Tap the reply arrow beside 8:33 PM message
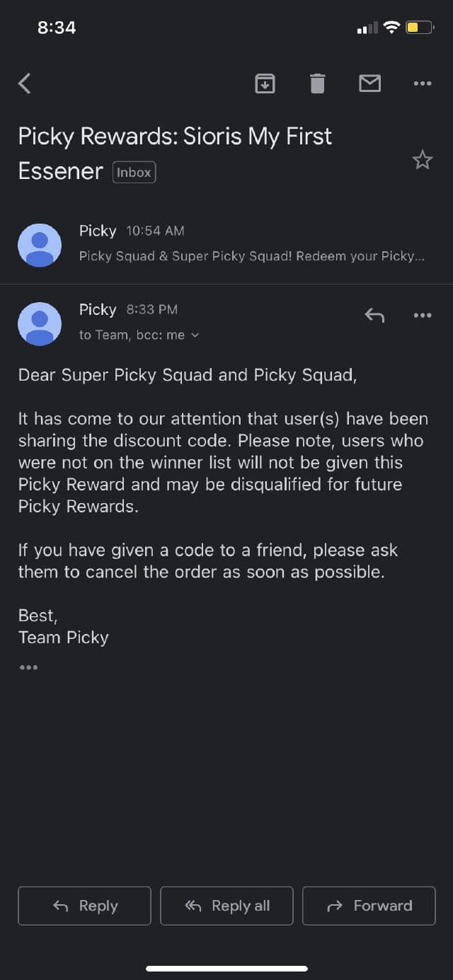 (x=374, y=316)
